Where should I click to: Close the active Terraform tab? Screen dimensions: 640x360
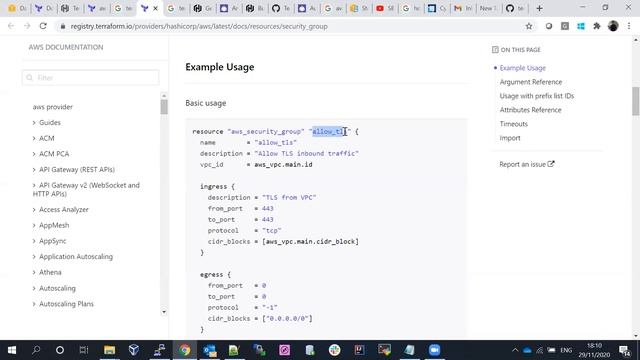156,8
